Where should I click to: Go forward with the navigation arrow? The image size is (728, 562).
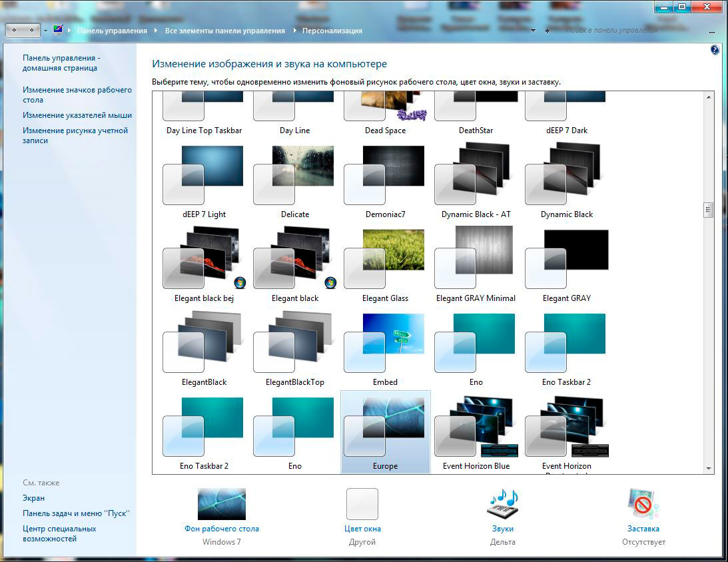(x=31, y=30)
